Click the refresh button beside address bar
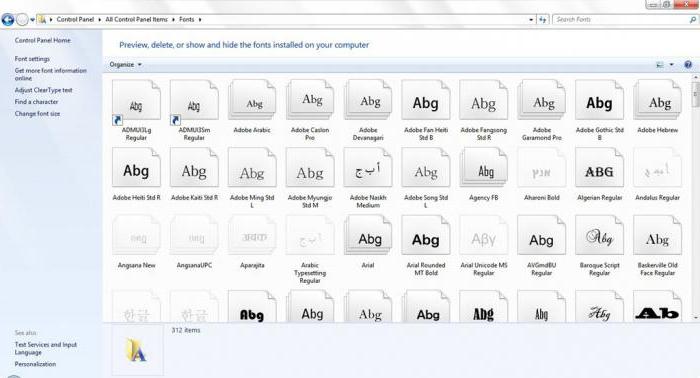This screenshot has height=378, width=700. tap(542, 20)
